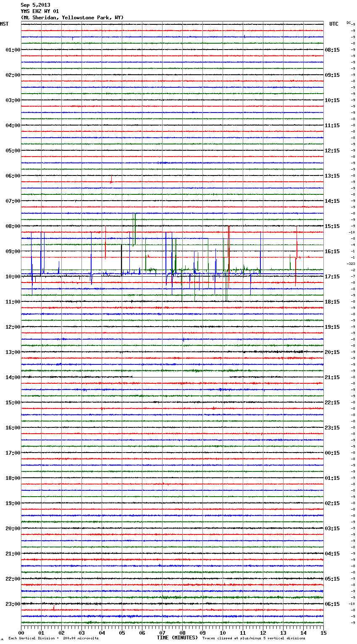Image resolution: width=357 pixels, height=644 pixels.
Task: Click the '08:00' MST row label
Action: click(13, 226)
